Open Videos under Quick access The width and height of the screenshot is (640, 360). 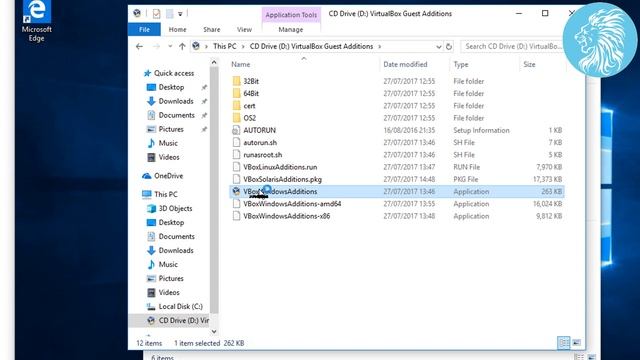pos(169,157)
